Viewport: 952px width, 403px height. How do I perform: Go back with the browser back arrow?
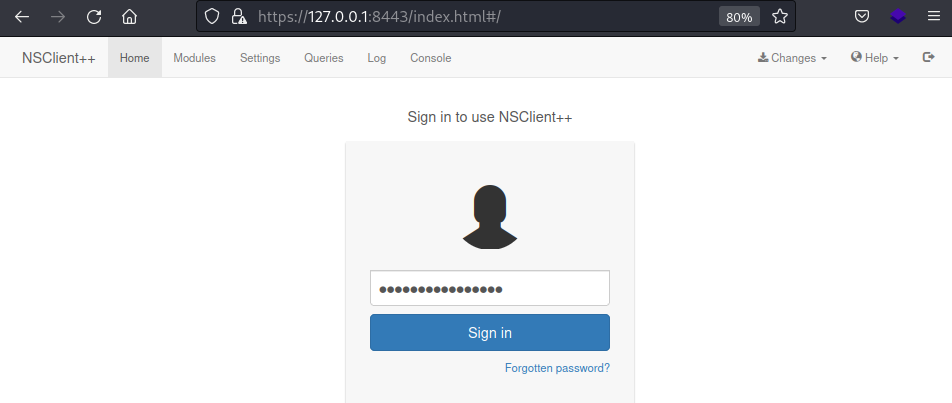[x=22, y=16]
